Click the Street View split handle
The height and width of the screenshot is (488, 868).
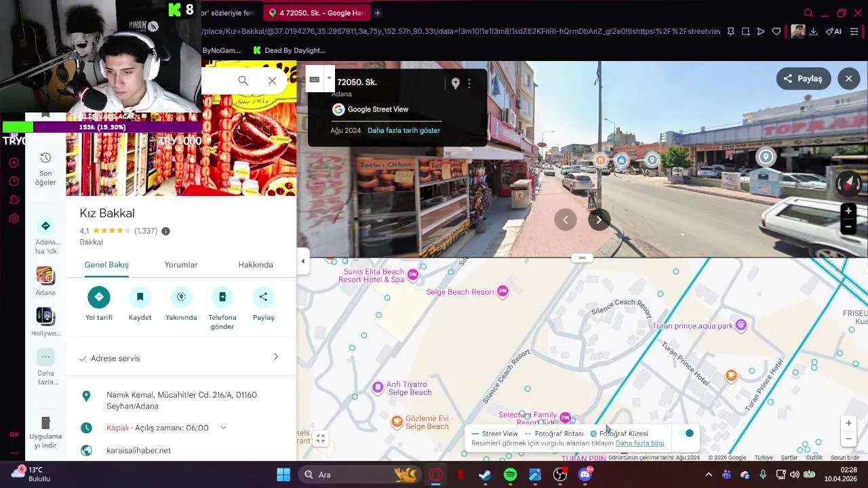click(x=582, y=258)
